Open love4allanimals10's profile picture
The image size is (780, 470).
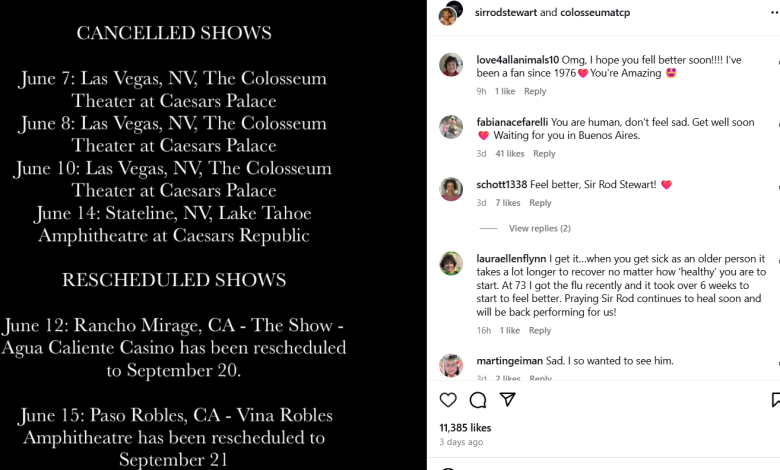451,65
